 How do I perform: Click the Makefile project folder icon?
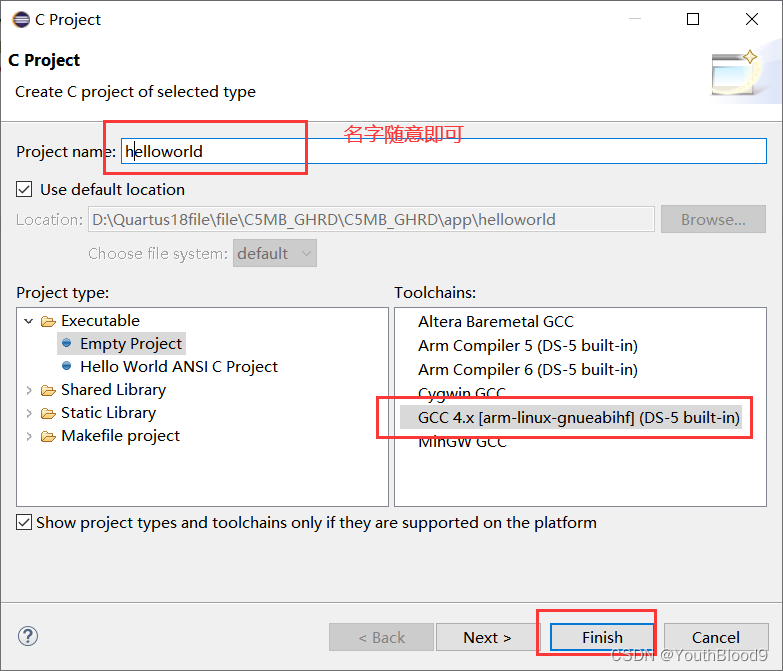pos(48,436)
